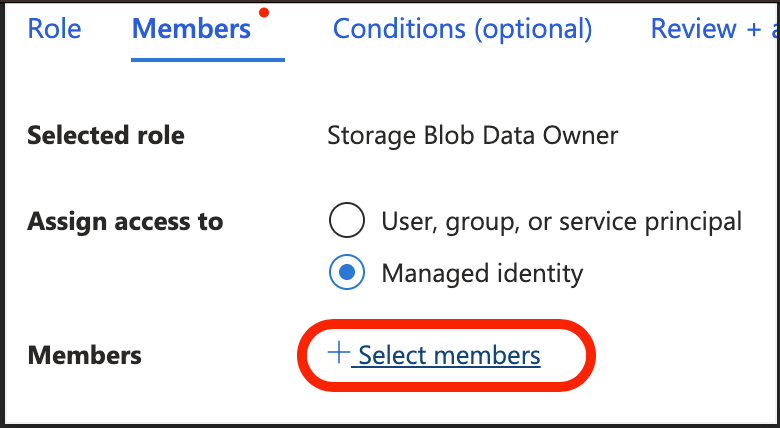The width and height of the screenshot is (780, 428).
Task: Click the bold "Members" field label
Action: tap(85, 355)
